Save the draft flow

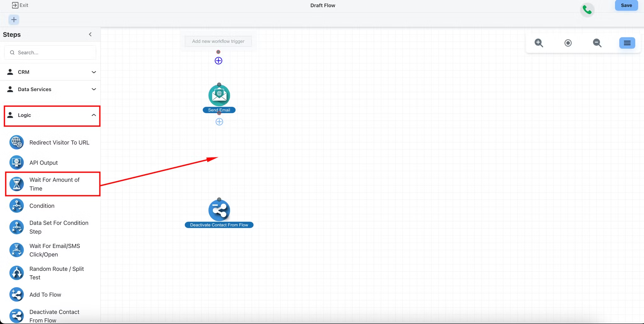pos(626,5)
